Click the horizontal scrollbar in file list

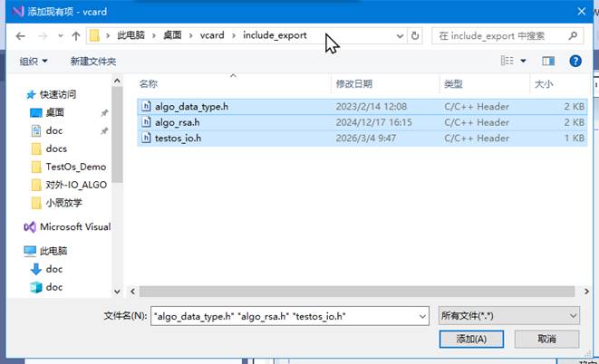[x=353, y=291]
